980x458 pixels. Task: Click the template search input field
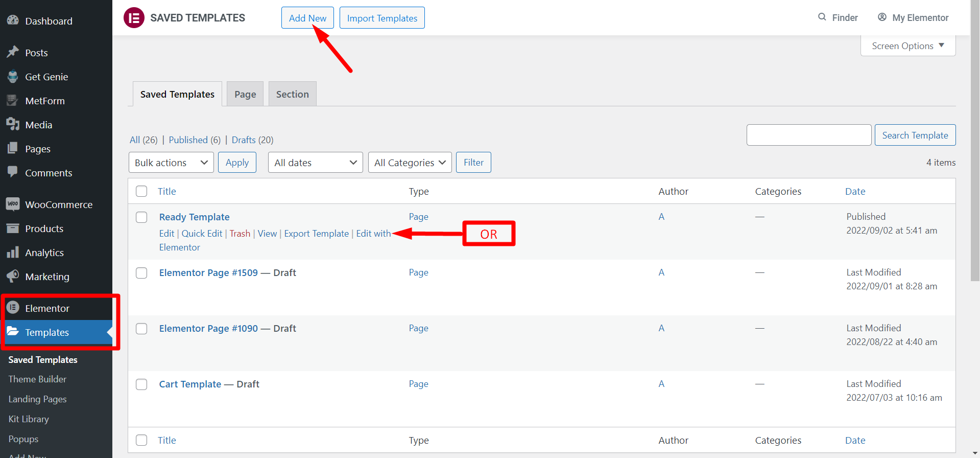coord(809,135)
